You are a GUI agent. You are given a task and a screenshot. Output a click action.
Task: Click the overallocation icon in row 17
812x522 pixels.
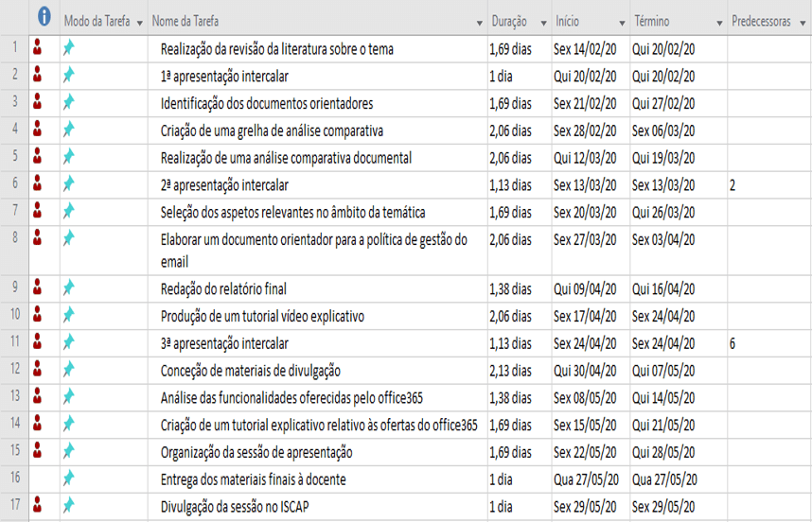(38, 506)
